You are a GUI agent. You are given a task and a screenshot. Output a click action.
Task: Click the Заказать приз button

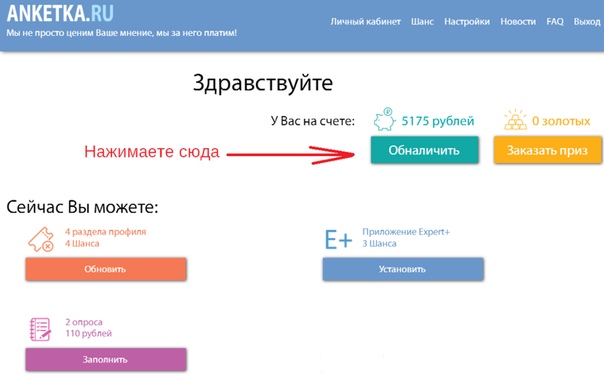coord(548,150)
